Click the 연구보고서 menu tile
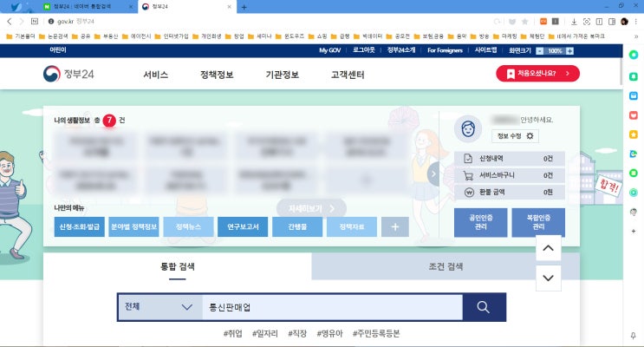 pos(243,227)
